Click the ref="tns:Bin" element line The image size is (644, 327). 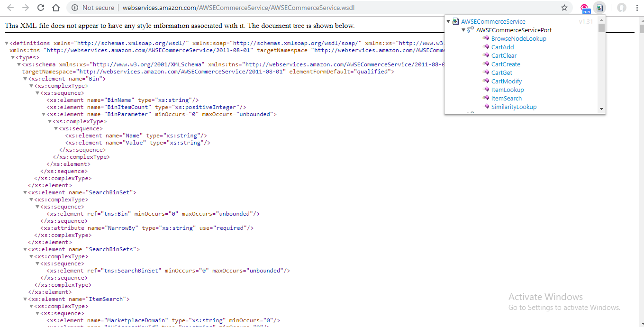pyautogui.click(x=153, y=214)
